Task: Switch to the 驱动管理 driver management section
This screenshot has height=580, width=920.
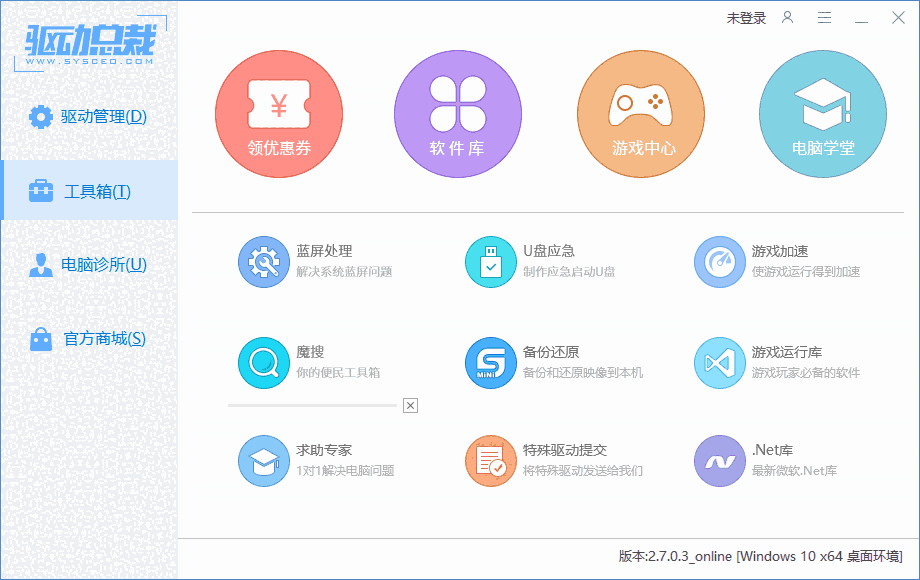Action: coord(88,116)
